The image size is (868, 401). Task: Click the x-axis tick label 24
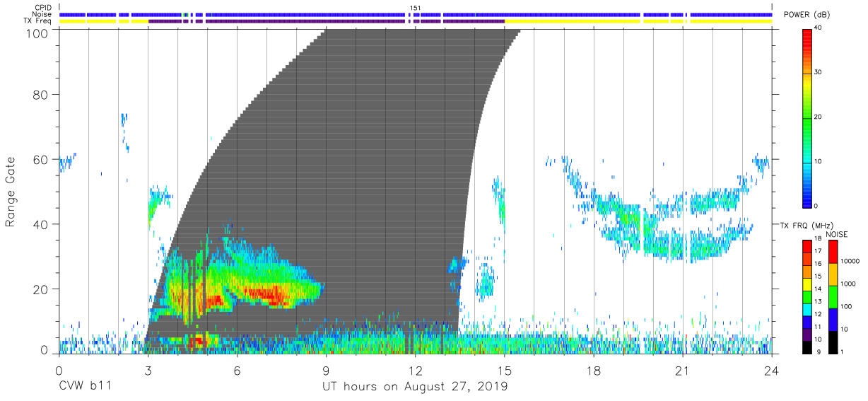click(x=772, y=371)
